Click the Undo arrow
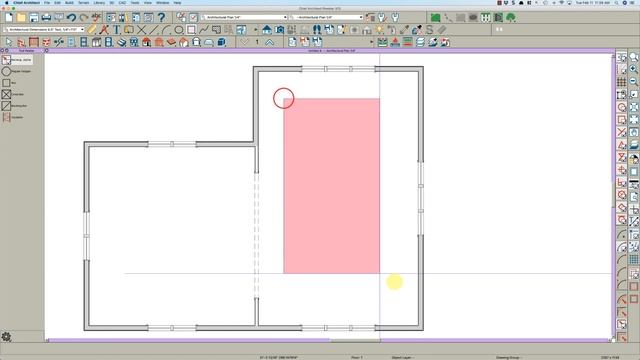Image resolution: width=640 pixels, height=360 pixels. [71, 18]
